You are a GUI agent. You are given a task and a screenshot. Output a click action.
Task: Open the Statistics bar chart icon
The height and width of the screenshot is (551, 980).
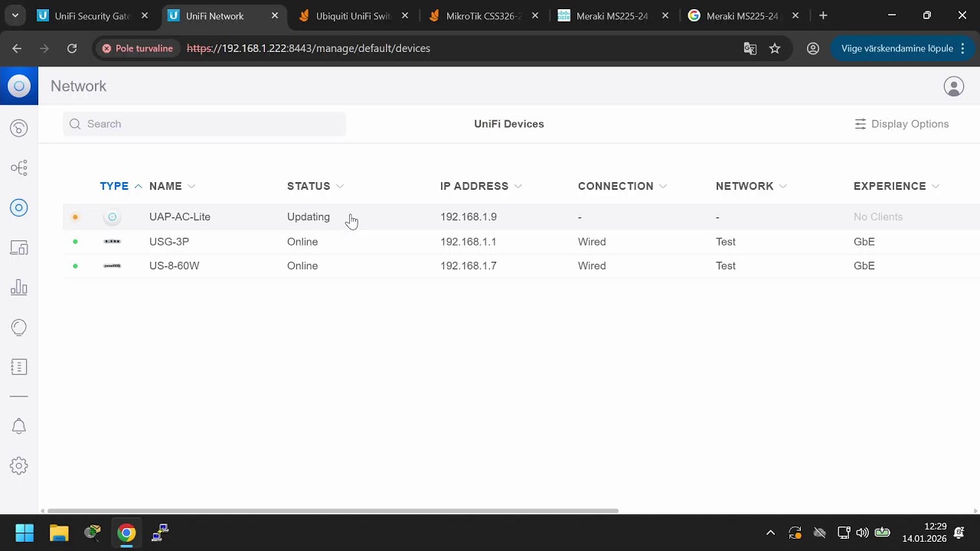coord(19,288)
